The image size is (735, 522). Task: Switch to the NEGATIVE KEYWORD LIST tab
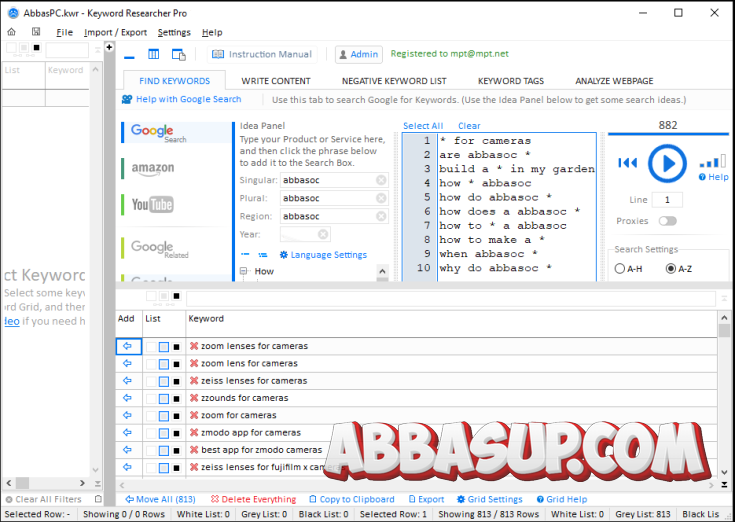click(394, 81)
